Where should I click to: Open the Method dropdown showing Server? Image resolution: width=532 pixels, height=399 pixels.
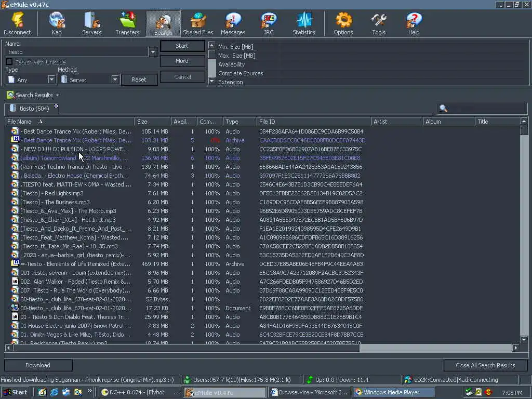tap(115, 79)
